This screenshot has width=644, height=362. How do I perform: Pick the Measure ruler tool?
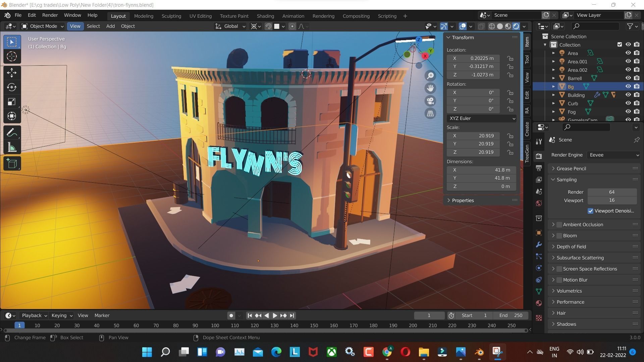(x=12, y=147)
